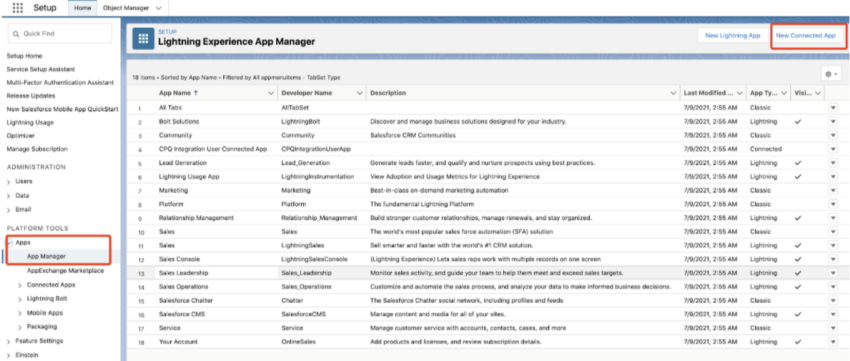Viewport: 850px width, 361px height.
Task: Open row actions for Platform
Action: [x=833, y=204]
